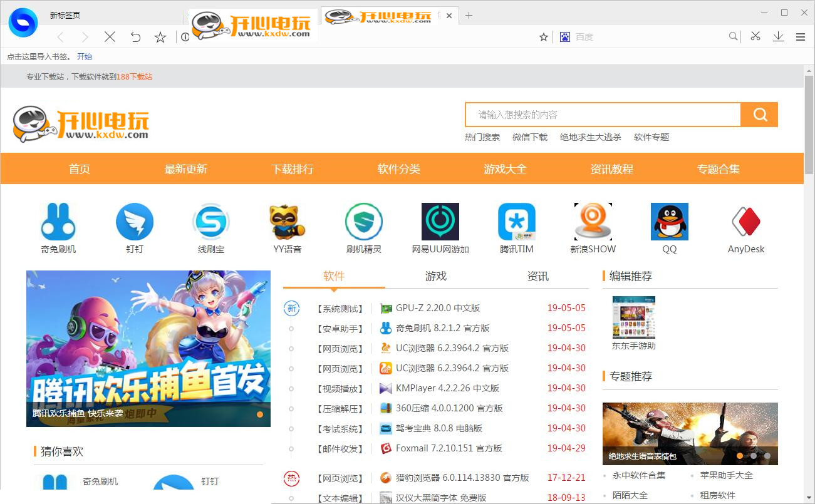Click the AnyDesk icon
The height and width of the screenshot is (504, 815).
tap(745, 221)
